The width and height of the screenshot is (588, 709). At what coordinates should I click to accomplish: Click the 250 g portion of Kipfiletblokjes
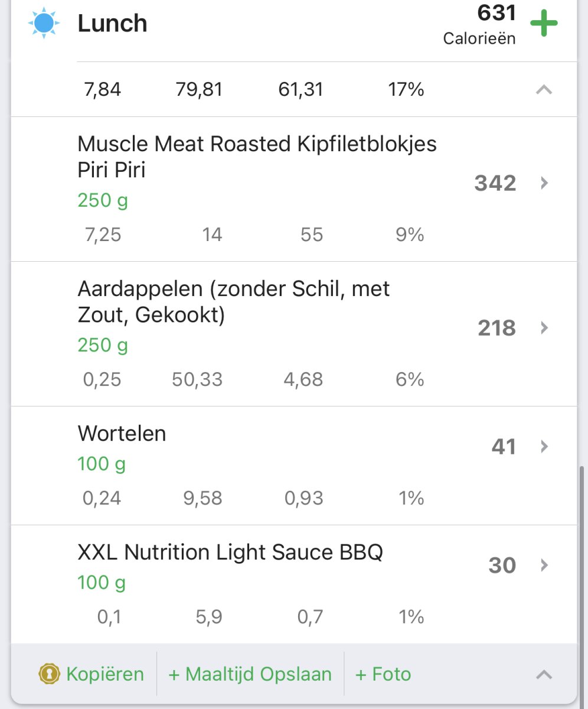click(103, 200)
